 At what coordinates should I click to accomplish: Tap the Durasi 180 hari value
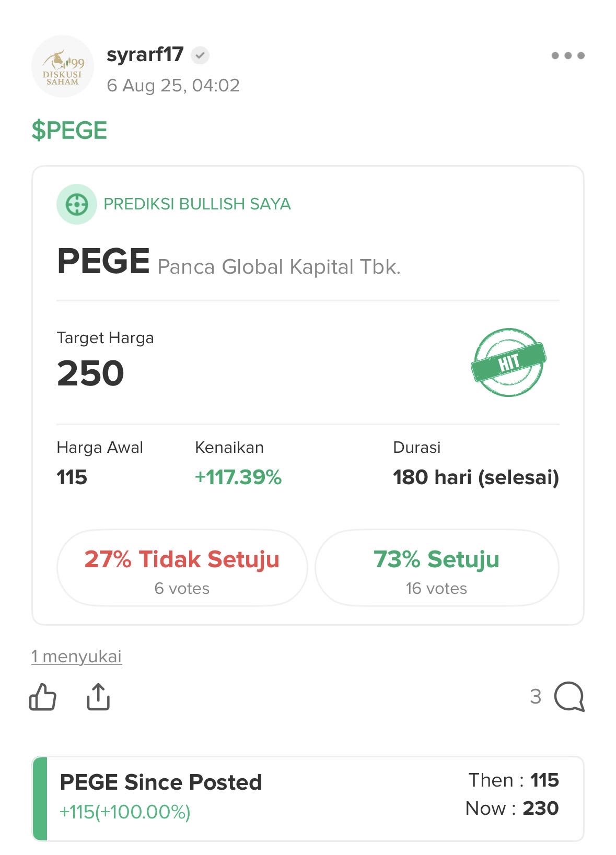click(475, 477)
